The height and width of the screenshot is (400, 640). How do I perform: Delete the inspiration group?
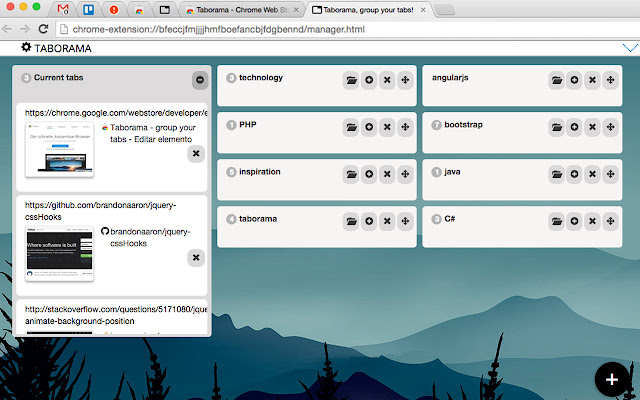click(387, 174)
